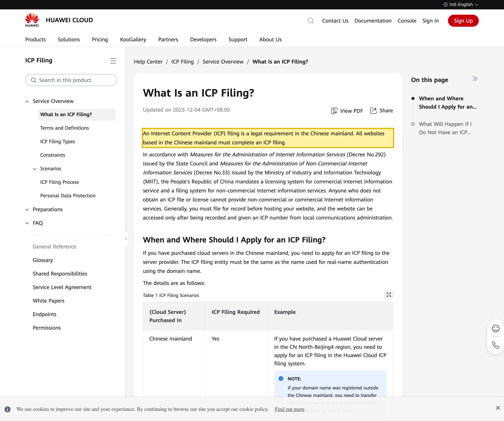Go to Service Overview breadcrumb

click(x=223, y=62)
